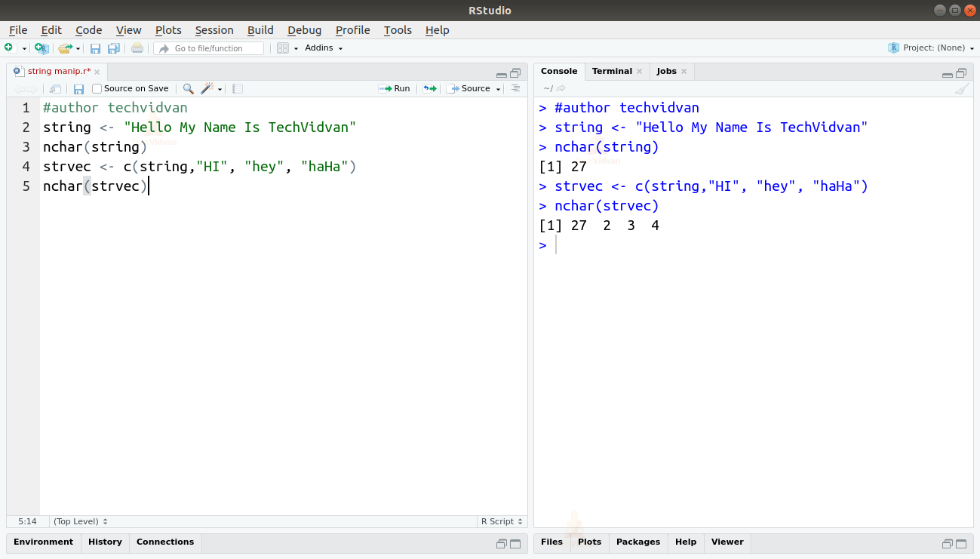Click the Compile Report icon in editor toolbar

coord(237,88)
